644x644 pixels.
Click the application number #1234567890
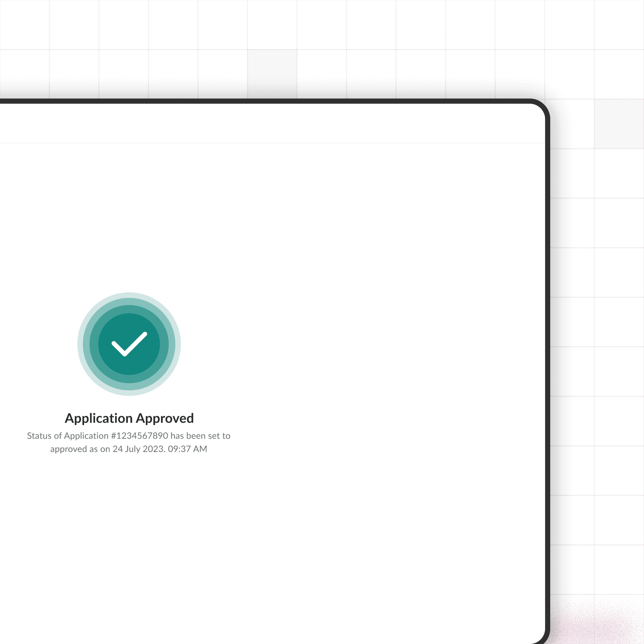click(x=139, y=436)
